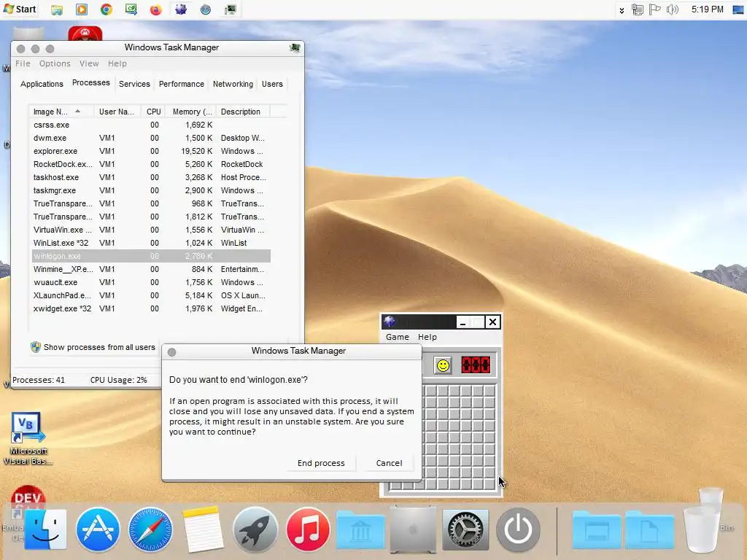Confirm with the End process button
747x560 pixels.
(x=321, y=463)
